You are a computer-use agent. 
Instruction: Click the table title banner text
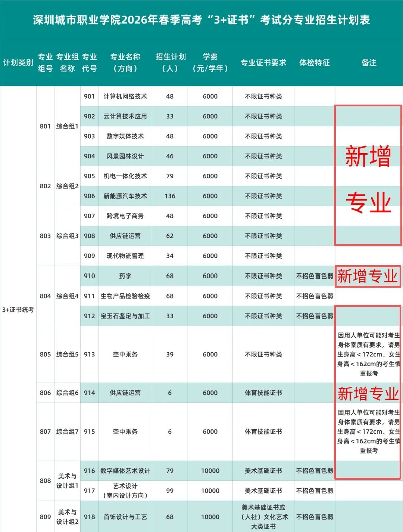(x=201, y=20)
